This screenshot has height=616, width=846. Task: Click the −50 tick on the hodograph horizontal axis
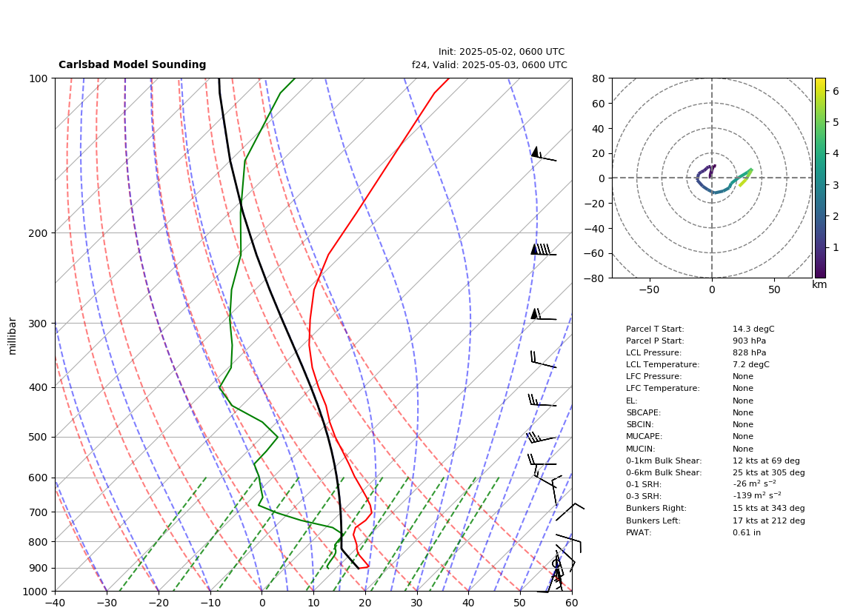click(649, 289)
